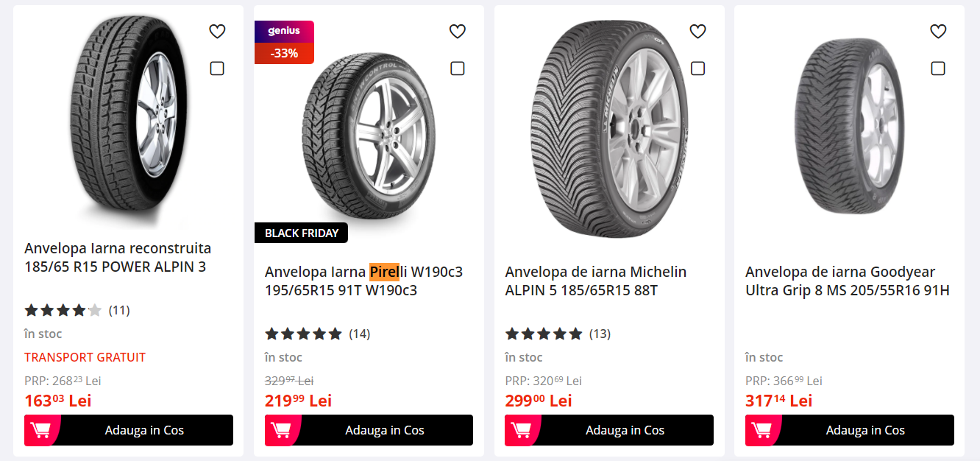980x461 pixels.
Task: Click cart icon under POWER ALPIN 3
Action: tap(41, 430)
